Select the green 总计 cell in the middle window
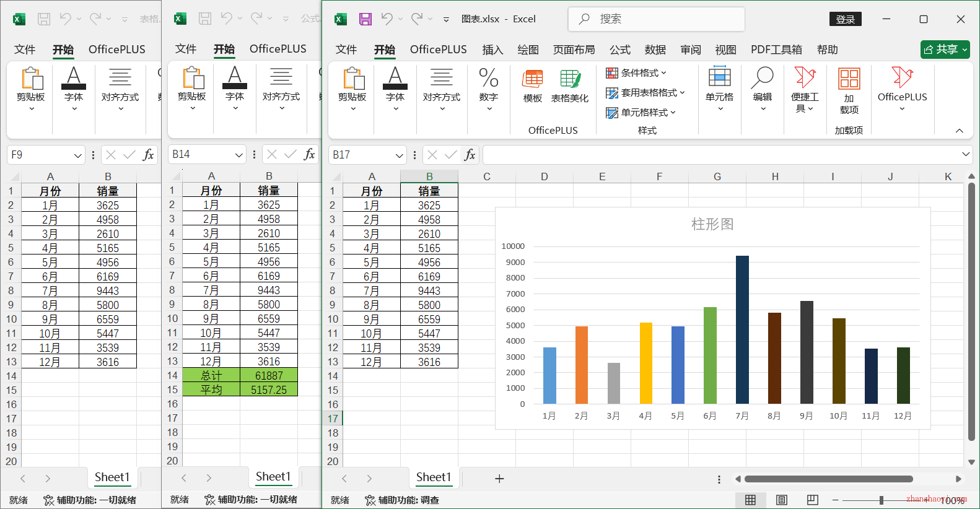The height and width of the screenshot is (509, 980). (x=211, y=375)
